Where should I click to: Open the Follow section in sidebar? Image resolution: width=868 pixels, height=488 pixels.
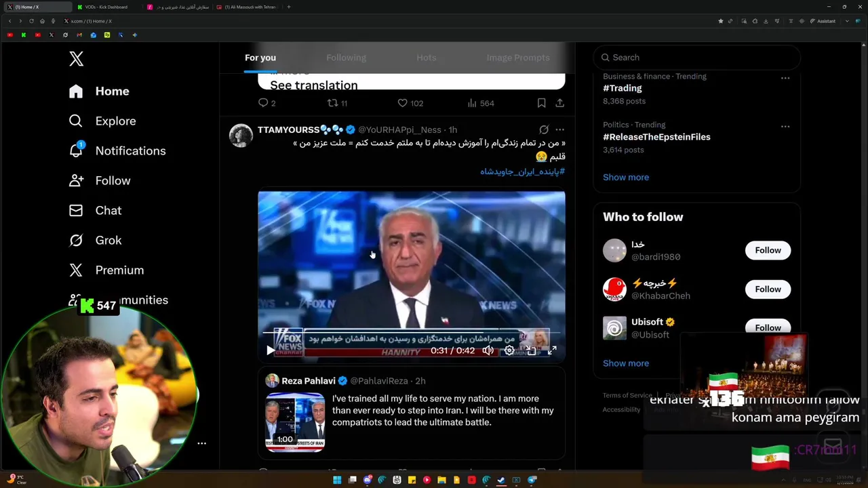pyautogui.click(x=100, y=180)
